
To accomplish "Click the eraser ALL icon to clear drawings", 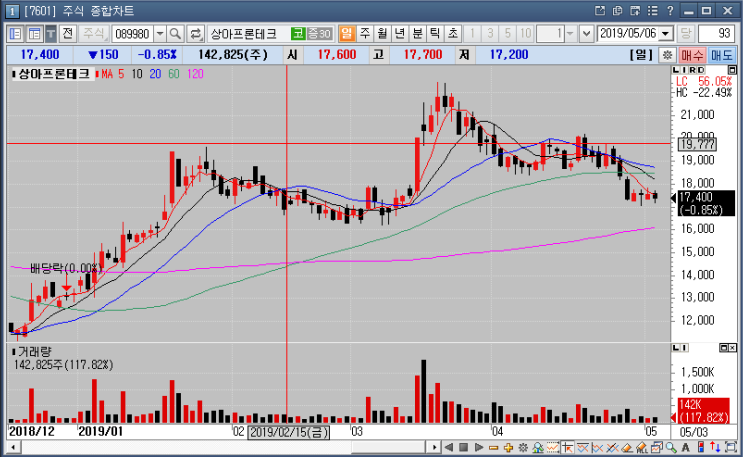I will click(642, 448).
